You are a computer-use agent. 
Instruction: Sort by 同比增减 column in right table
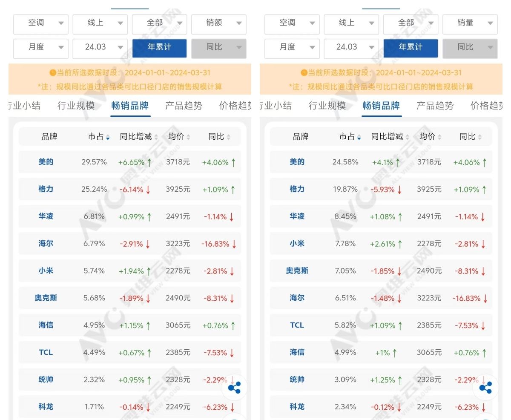[x=390, y=137]
